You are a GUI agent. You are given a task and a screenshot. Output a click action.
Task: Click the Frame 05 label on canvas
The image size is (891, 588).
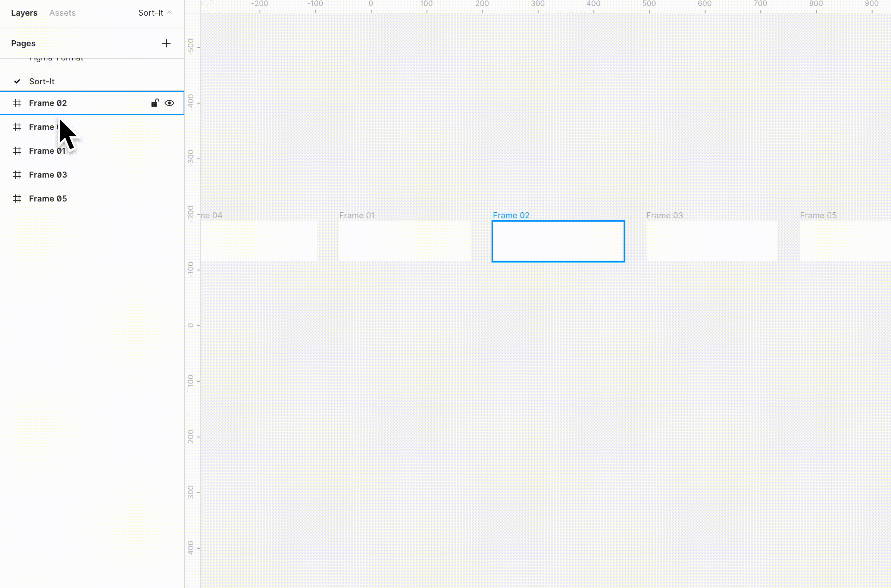tap(818, 216)
